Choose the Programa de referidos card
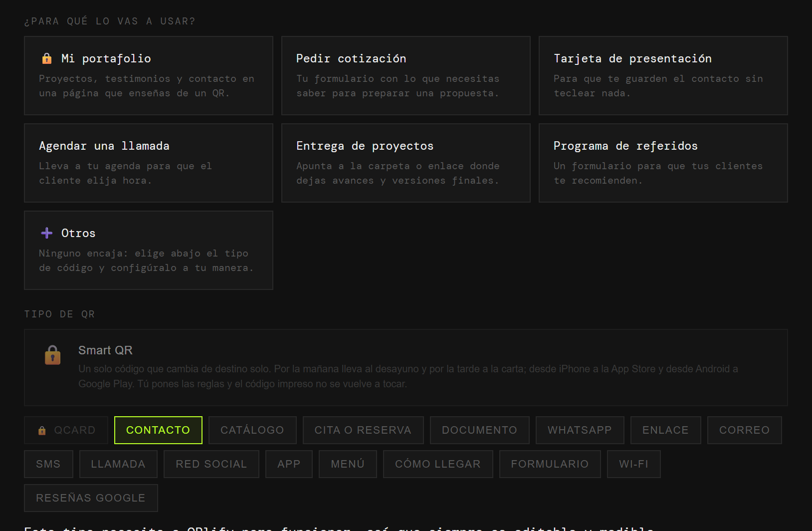The width and height of the screenshot is (812, 531). coord(663,163)
